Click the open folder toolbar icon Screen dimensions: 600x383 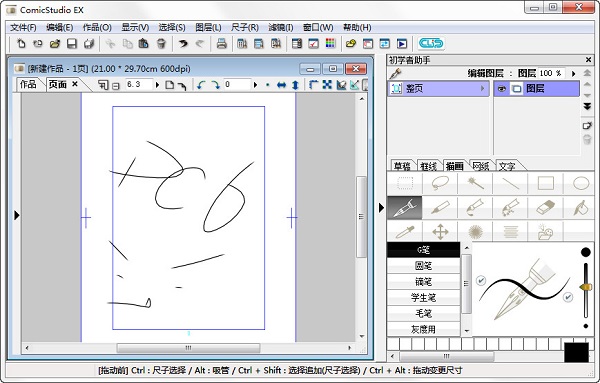[x=55, y=44]
